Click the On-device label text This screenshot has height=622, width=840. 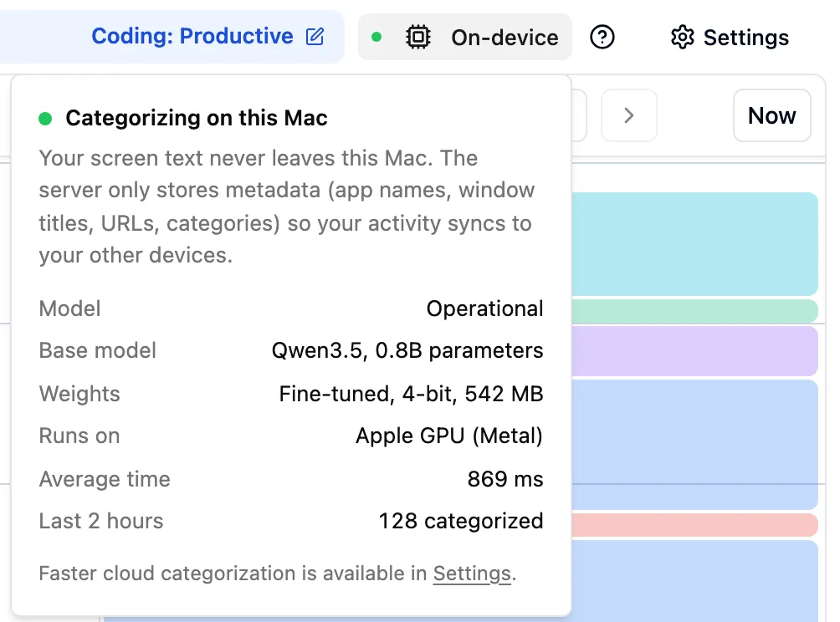(505, 38)
